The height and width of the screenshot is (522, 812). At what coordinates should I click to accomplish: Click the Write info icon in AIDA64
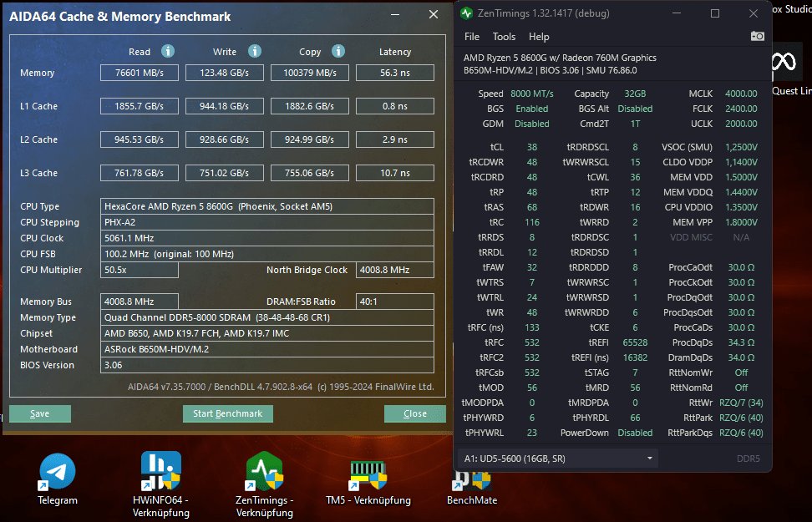pyautogui.click(x=254, y=51)
